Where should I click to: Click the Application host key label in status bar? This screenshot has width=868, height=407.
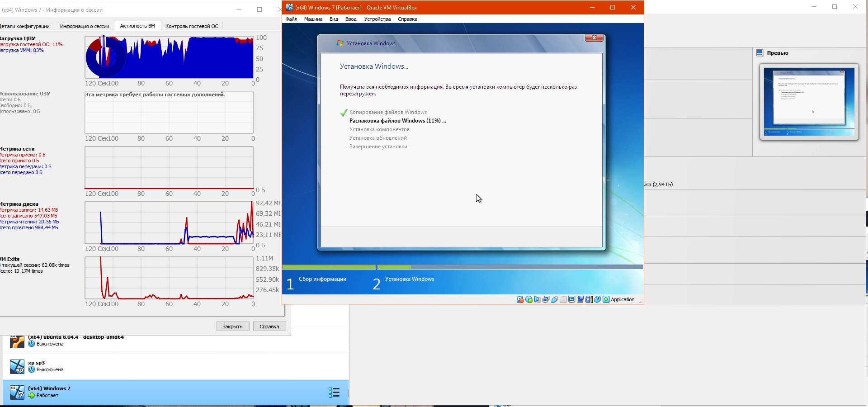623,299
